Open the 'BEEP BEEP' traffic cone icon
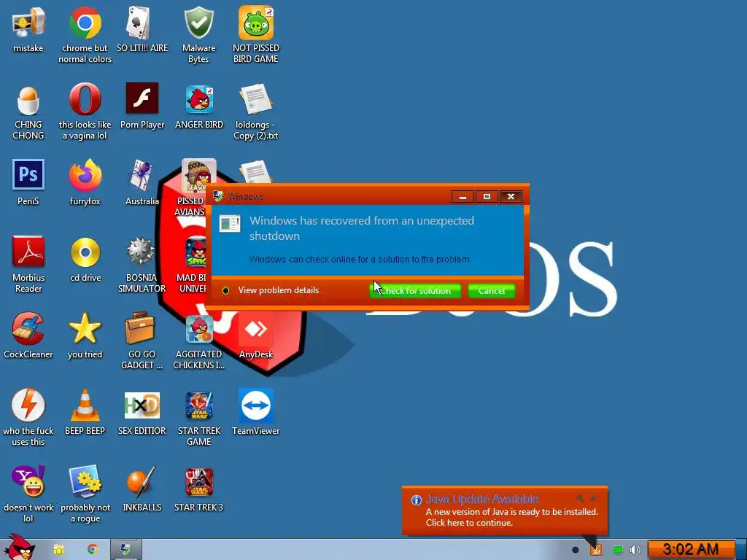Viewport: 747px width, 560px height. pos(85,405)
